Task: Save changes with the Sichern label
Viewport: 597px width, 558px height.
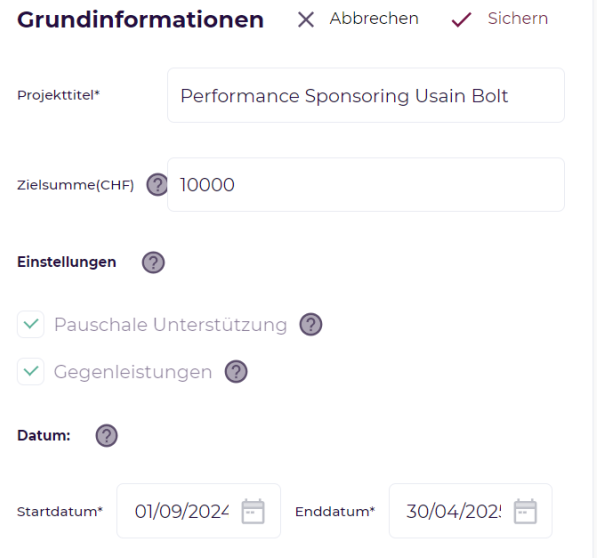Action: (518, 18)
